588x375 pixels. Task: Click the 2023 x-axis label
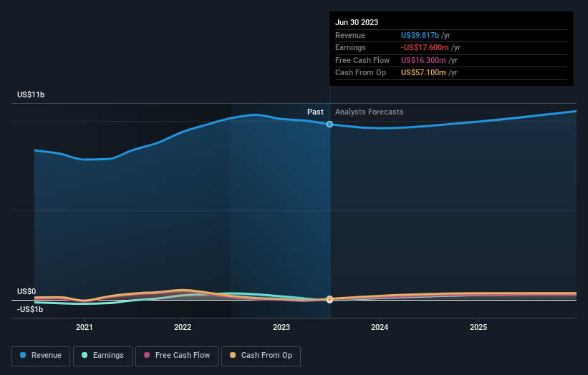coord(281,327)
